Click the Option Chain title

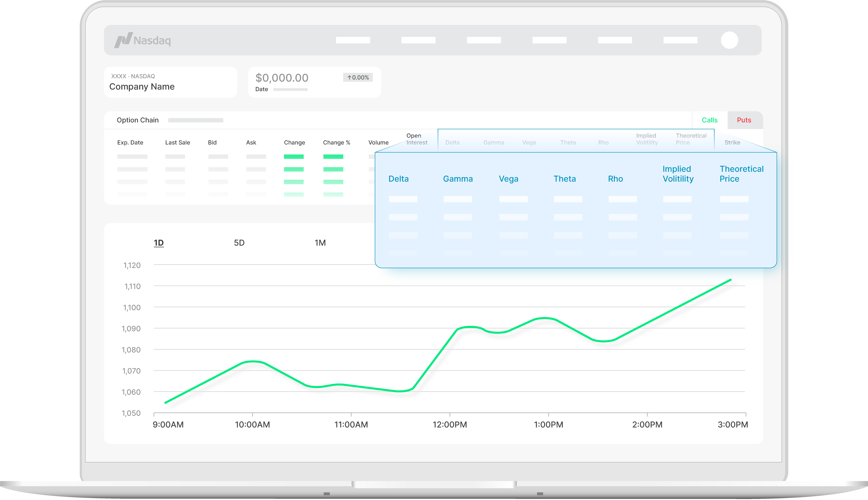click(x=137, y=120)
